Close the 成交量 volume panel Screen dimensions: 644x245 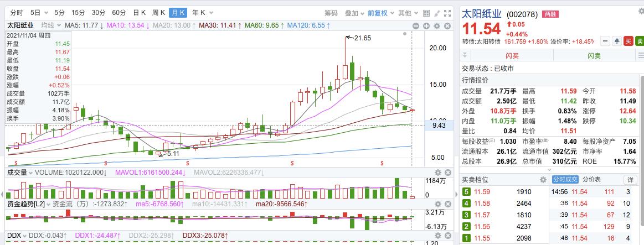(448, 173)
